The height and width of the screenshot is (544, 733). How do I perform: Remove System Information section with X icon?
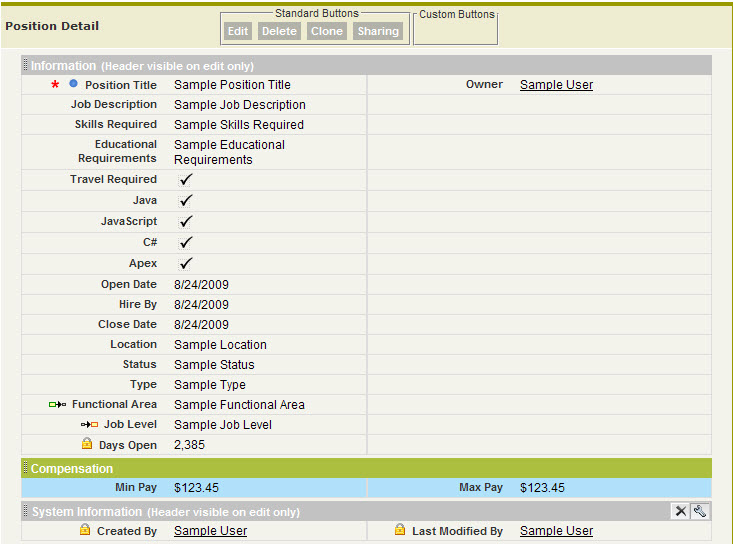tap(681, 511)
